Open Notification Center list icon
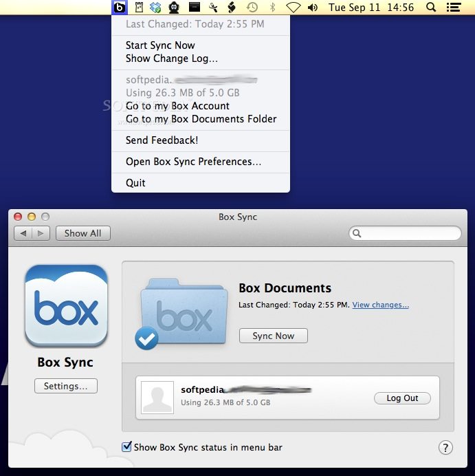 [454, 8]
